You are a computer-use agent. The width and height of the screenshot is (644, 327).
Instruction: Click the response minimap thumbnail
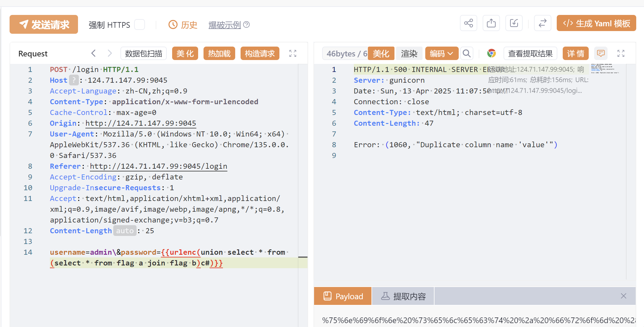605,69
